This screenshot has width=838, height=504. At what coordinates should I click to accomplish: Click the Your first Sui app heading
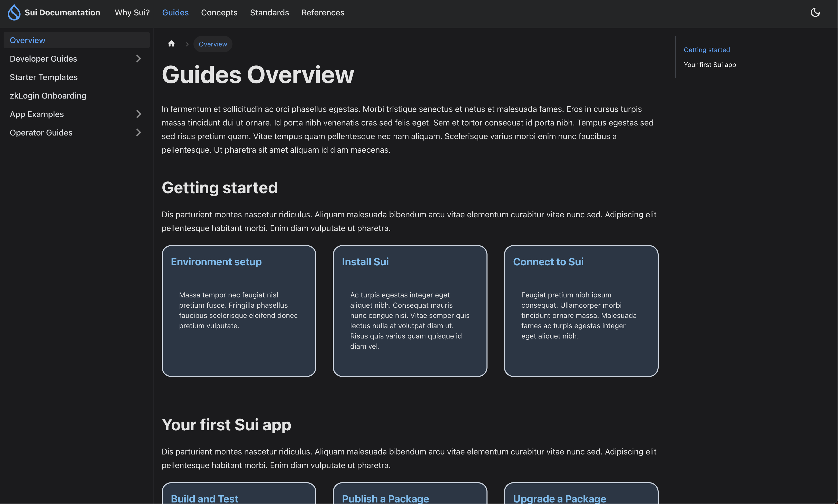coord(227,425)
